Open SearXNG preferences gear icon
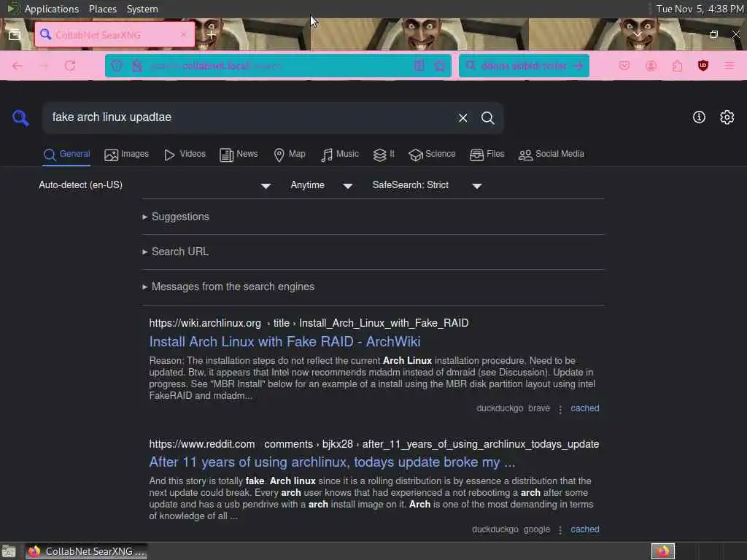The width and height of the screenshot is (747, 560). pos(727,117)
